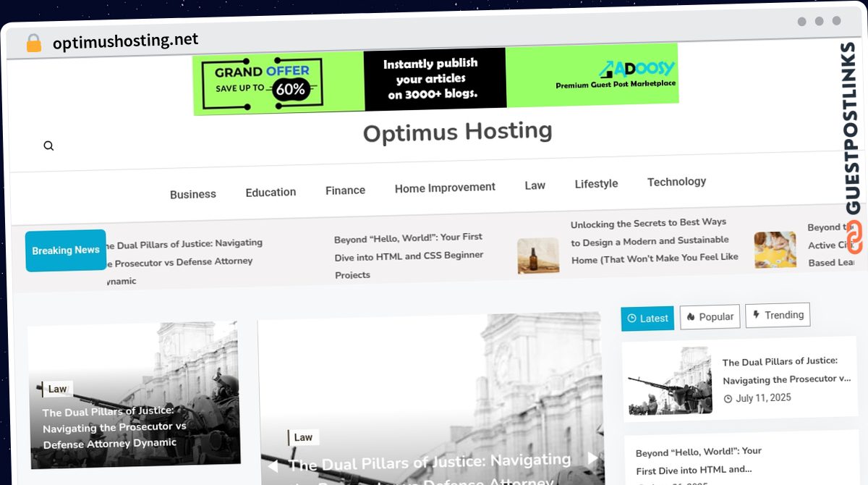Screen dimensions: 868x485
Task: Click the Law tag on center slider
Action: (303, 437)
